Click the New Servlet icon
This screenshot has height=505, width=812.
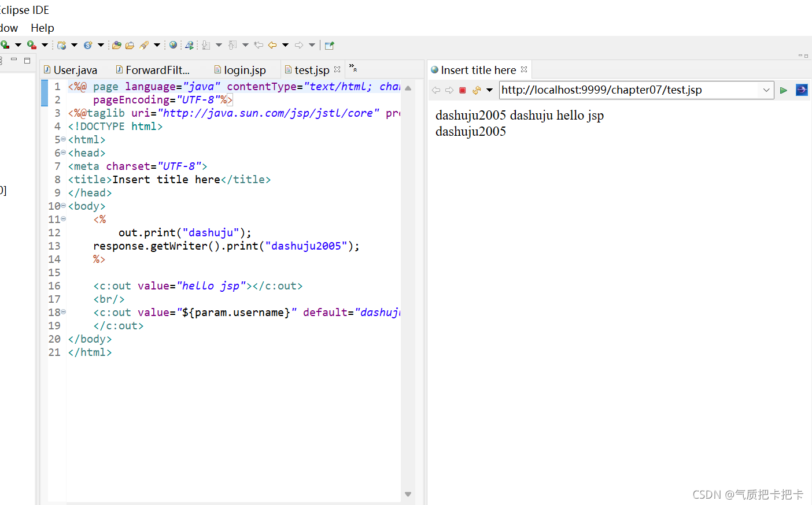88,45
